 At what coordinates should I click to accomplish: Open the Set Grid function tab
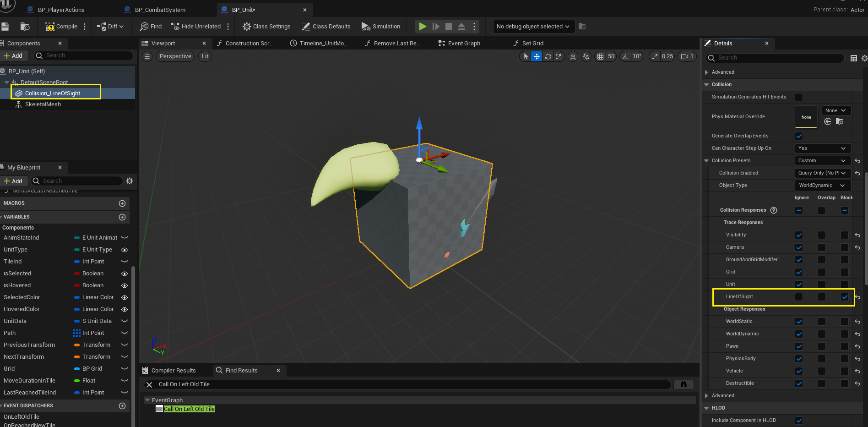(532, 43)
